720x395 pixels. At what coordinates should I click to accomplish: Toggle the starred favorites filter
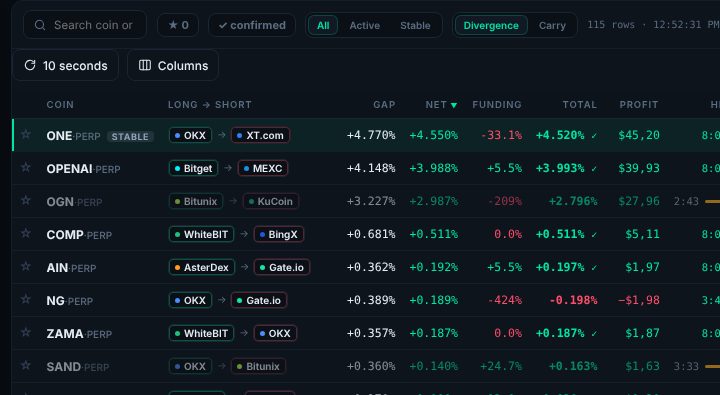coord(178,25)
